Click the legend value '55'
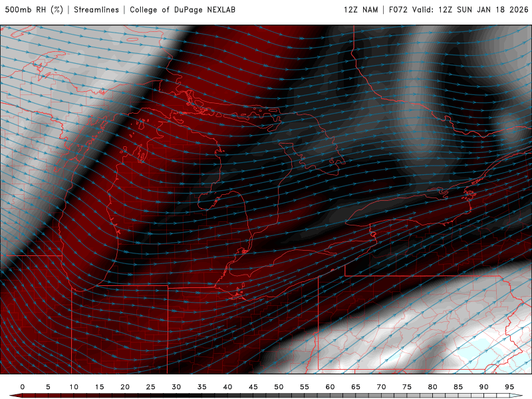 [305, 387]
